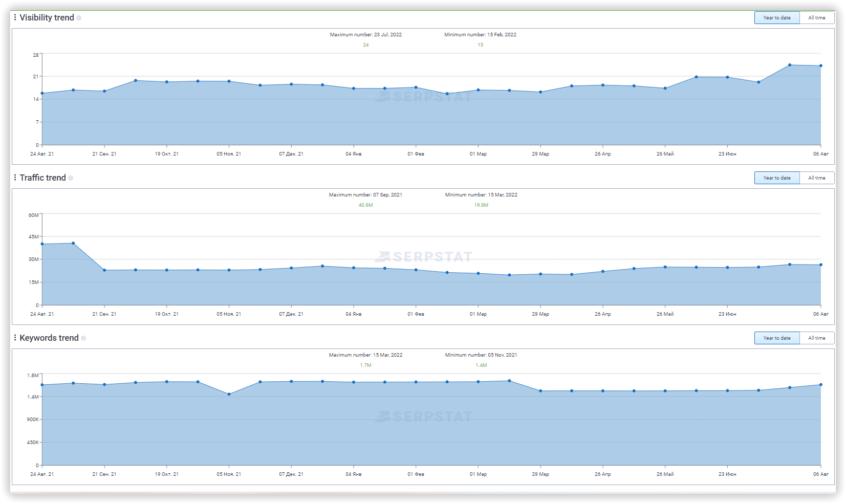This screenshot has height=504, width=846.
Task: Click the maximum value 1.7M in Keywords trend
Action: tap(365, 365)
